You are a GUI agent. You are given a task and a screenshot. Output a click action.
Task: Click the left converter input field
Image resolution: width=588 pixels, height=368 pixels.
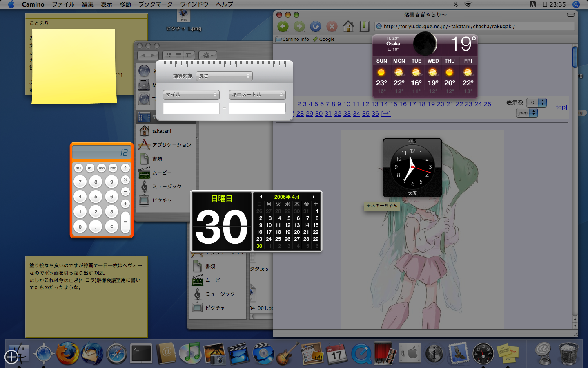(x=191, y=108)
